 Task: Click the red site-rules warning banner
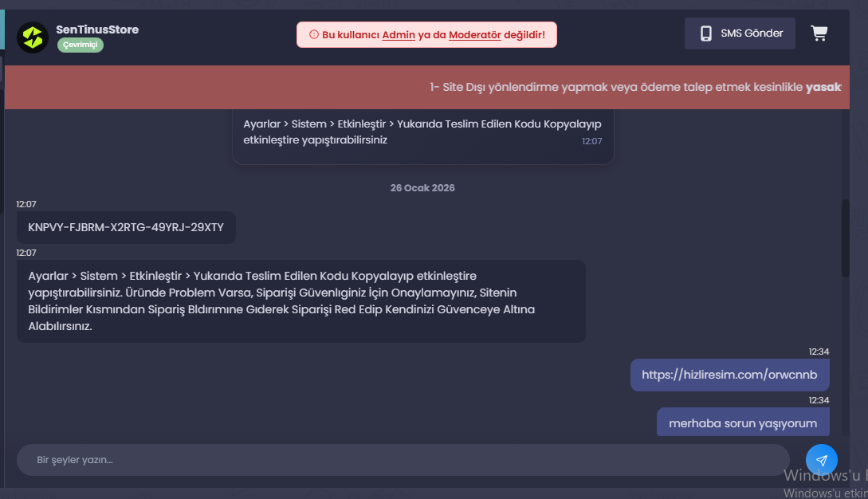coord(426,87)
